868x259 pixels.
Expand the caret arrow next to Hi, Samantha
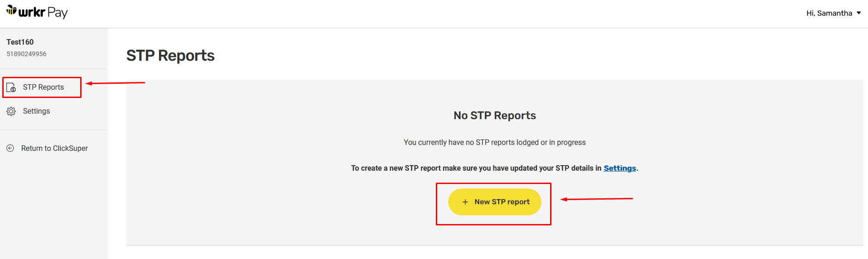coord(859,13)
